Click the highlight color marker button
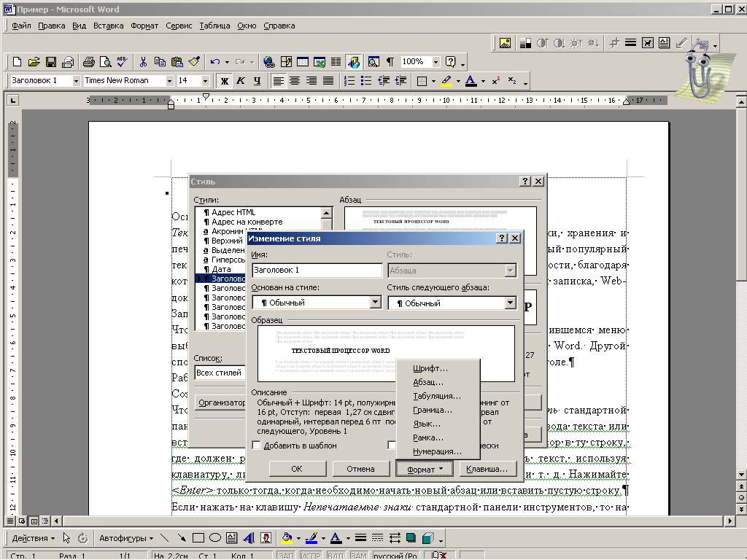 pos(446,81)
